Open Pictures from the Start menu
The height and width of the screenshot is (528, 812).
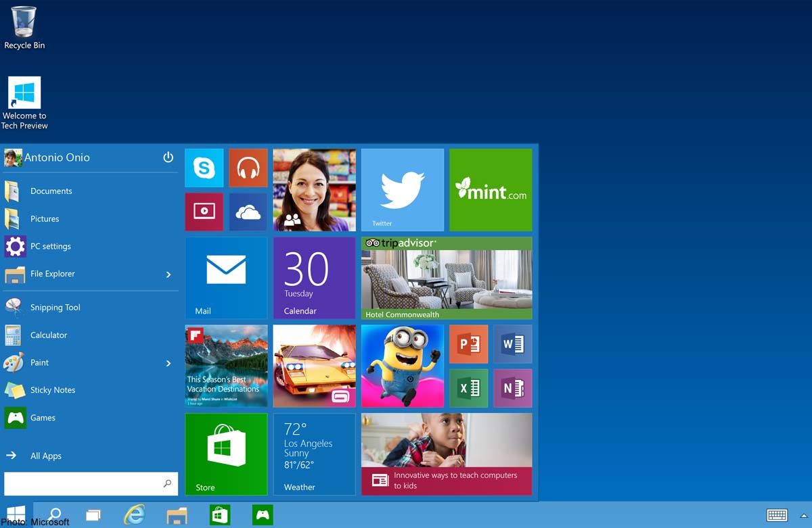click(x=91, y=219)
